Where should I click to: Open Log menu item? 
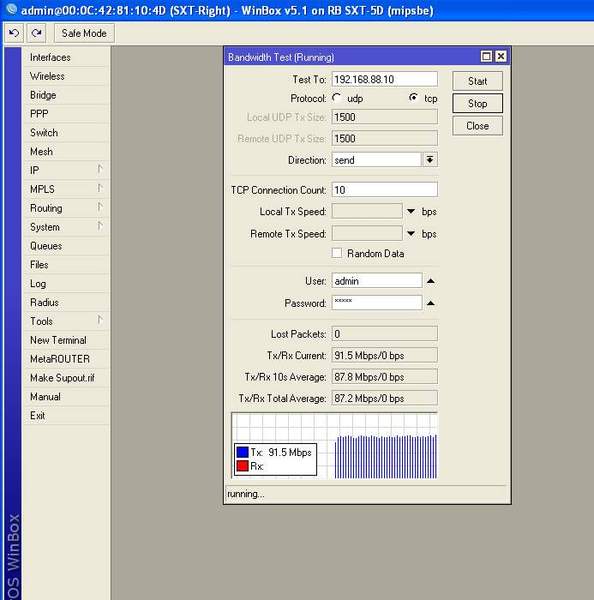pyautogui.click(x=67, y=284)
